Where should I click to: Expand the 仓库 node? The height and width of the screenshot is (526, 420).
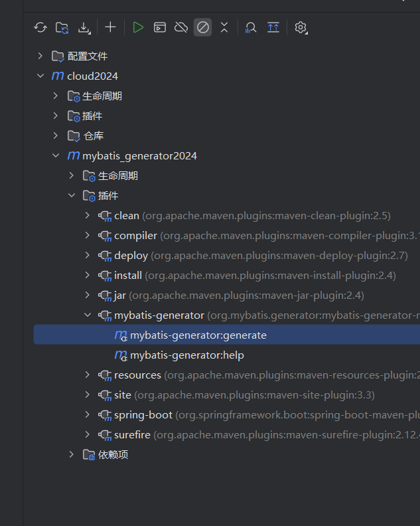pos(56,135)
